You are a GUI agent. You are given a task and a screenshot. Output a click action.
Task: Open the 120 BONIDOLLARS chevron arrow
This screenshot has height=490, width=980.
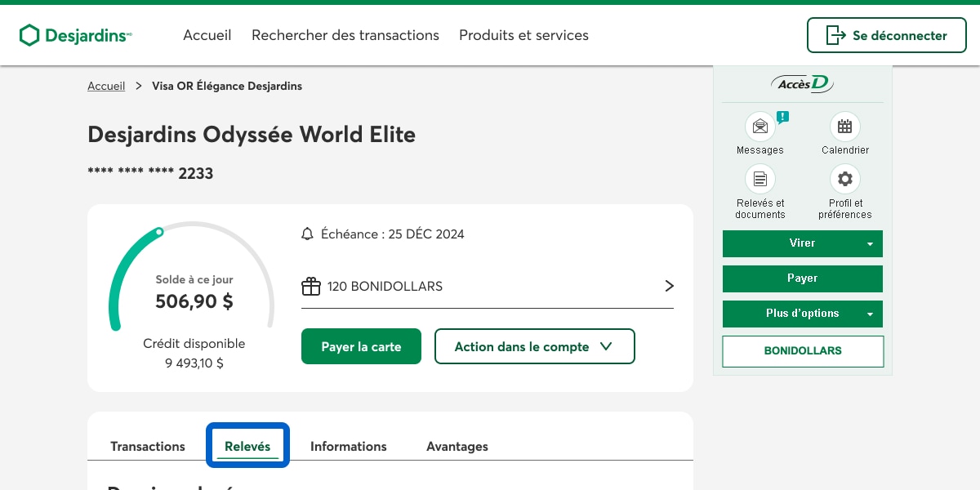click(x=669, y=286)
